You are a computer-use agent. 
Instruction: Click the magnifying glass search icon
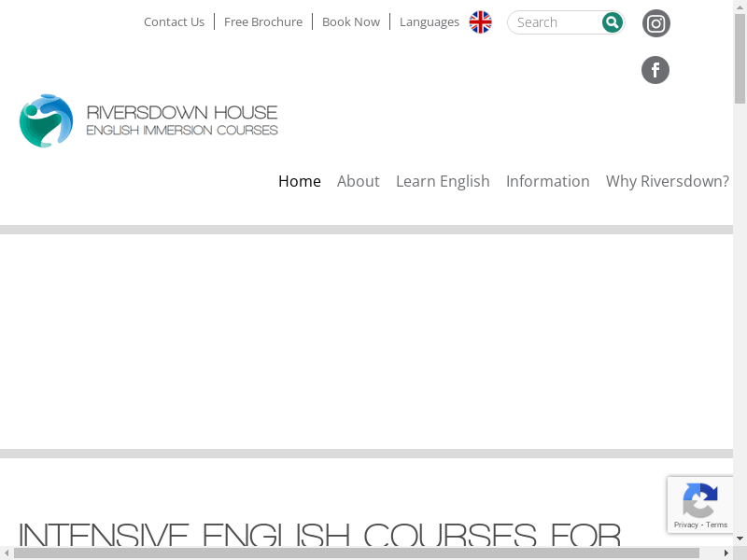click(612, 22)
